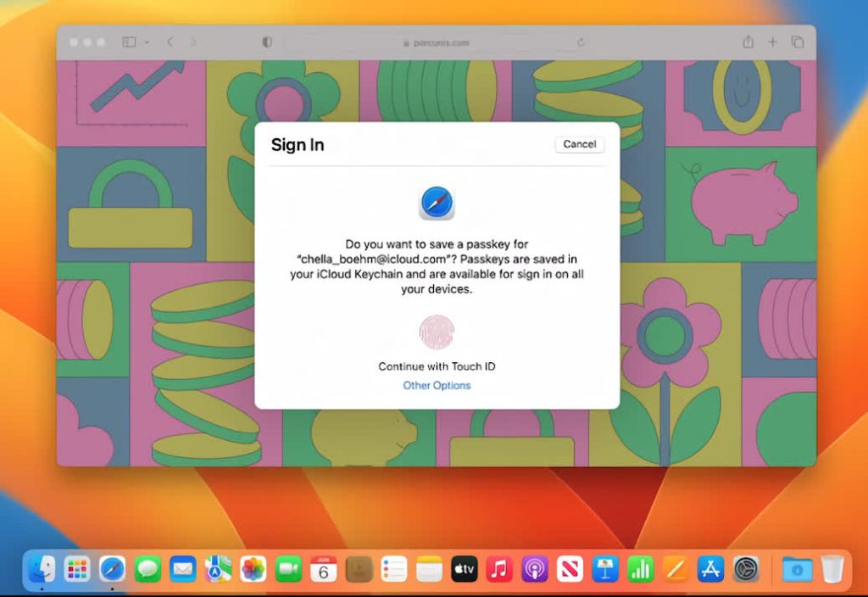Open Photos app from the Dock
Viewport: 868px width, 597px height.
[253, 568]
